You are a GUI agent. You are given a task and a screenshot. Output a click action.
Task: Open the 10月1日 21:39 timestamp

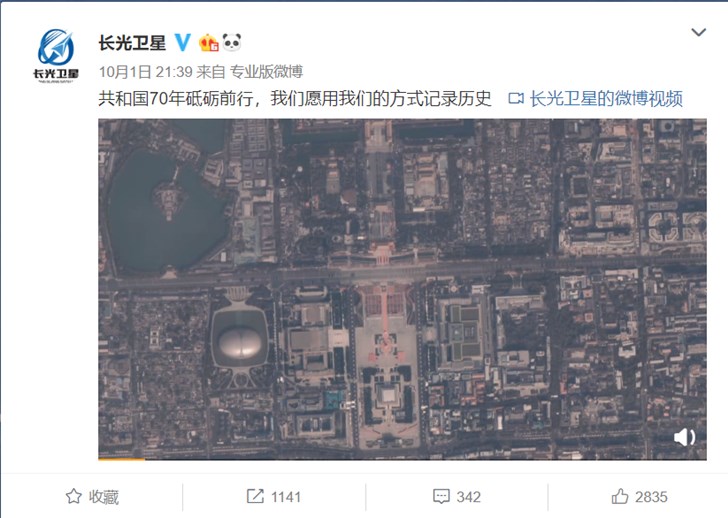tap(145, 71)
